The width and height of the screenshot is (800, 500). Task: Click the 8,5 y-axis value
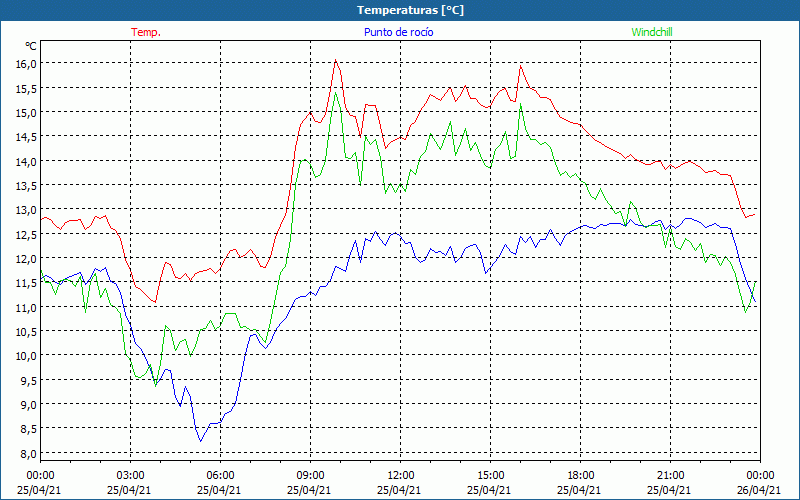28,428
